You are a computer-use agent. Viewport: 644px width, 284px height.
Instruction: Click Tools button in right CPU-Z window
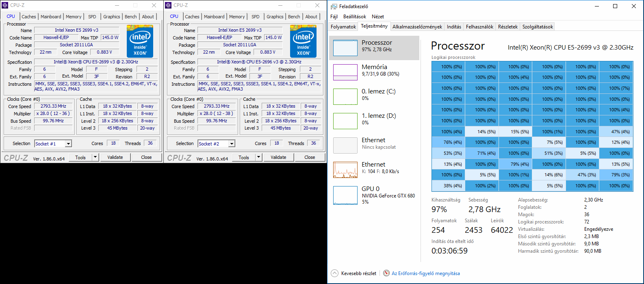[x=244, y=157]
